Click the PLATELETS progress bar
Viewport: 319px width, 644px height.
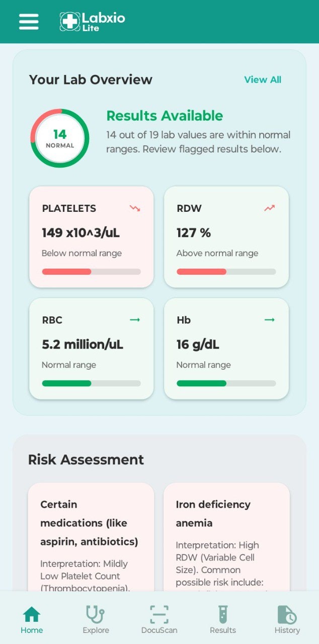pos(91,271)
